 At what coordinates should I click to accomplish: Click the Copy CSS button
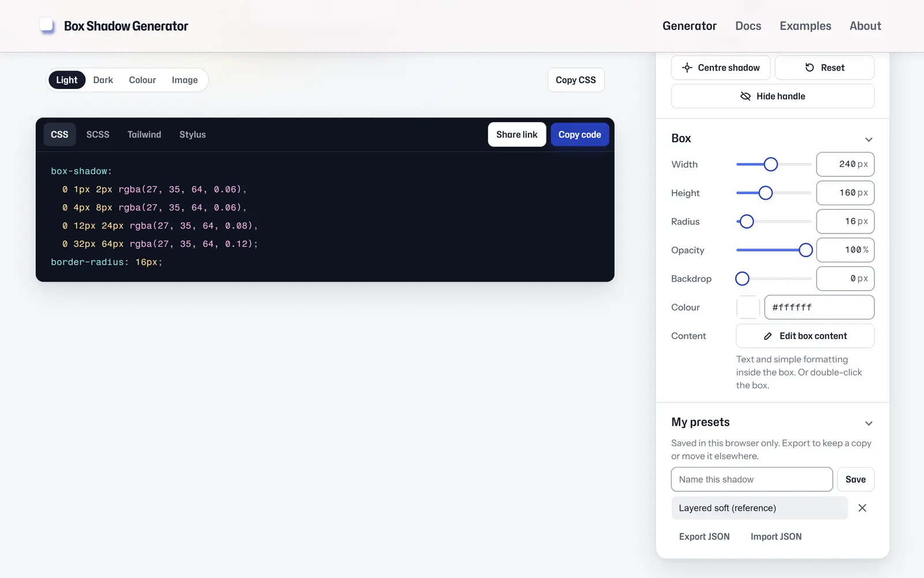click(x=576, y=80)
